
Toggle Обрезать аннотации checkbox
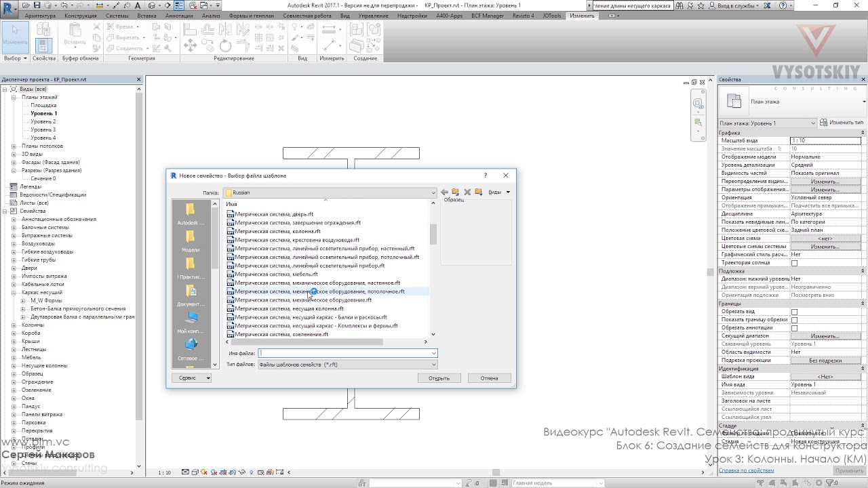click(x=794, y=328)
